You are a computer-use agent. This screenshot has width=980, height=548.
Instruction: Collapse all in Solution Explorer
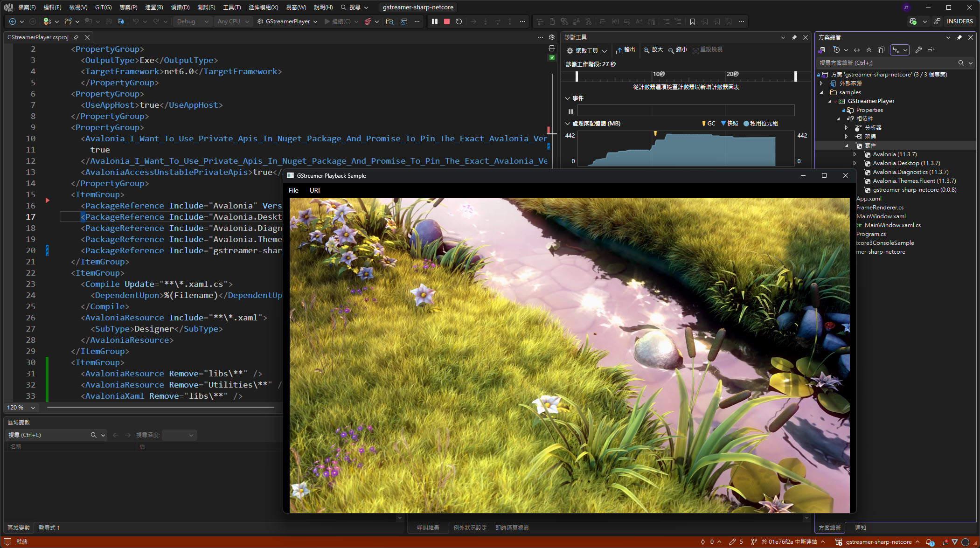869,50
